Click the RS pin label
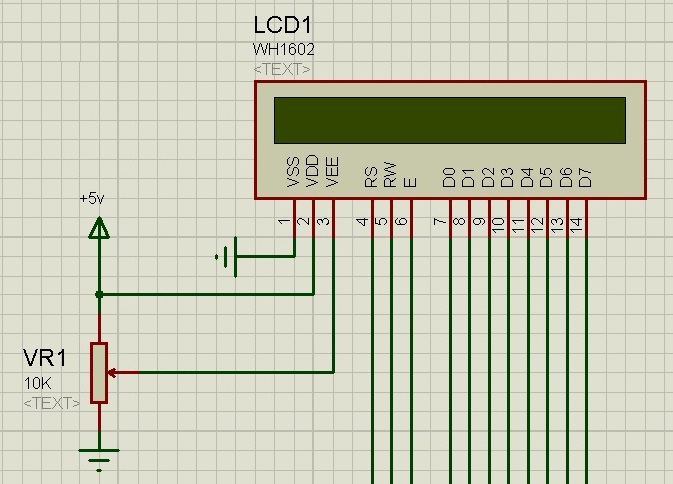The height and width of the screenshot is (484, 673). (x=371, y=177)
